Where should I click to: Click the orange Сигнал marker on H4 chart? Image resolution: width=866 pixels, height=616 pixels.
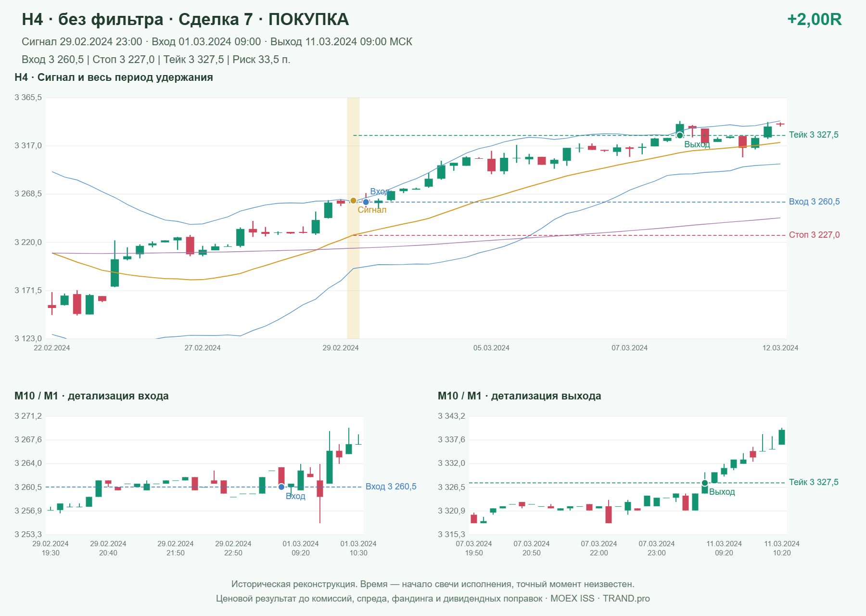(x=353, y=201)
